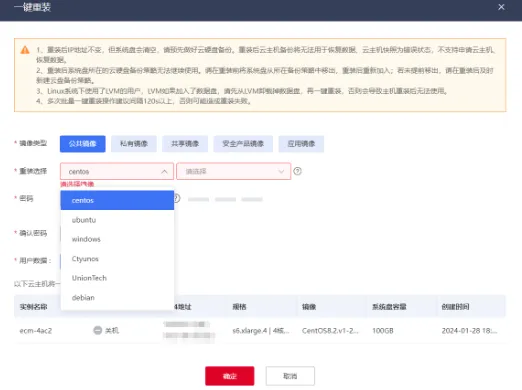Click the red 确定 confirm button
The height and width of the screenshot is (390, 522).
230,376
